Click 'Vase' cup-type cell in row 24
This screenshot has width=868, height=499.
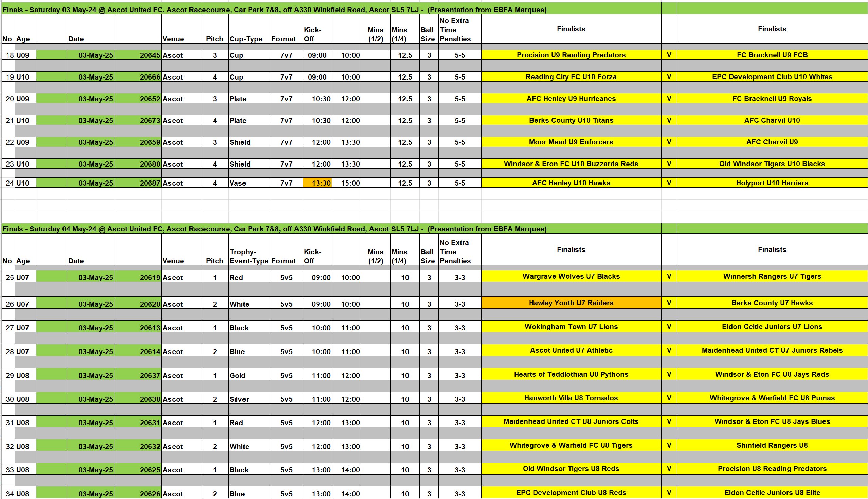point(249,183)
